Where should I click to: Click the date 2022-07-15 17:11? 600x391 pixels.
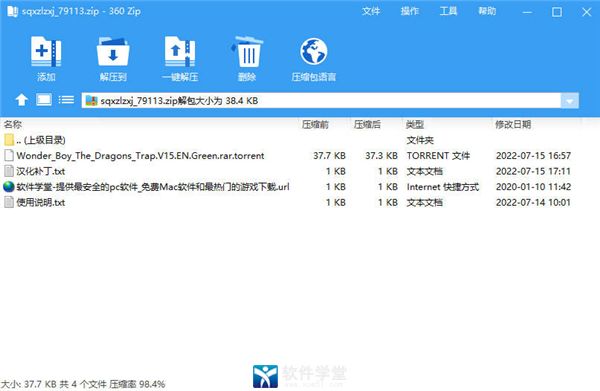tap(533, 171)
